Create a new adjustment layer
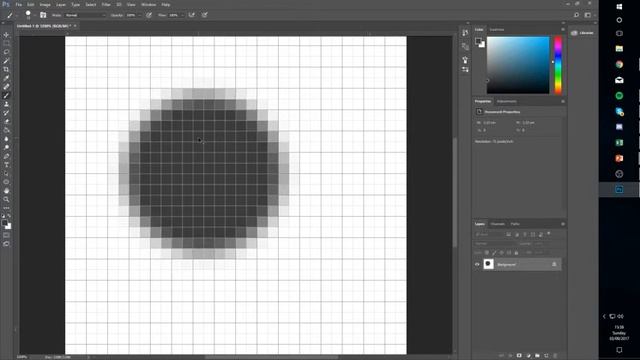 (529, 356)
